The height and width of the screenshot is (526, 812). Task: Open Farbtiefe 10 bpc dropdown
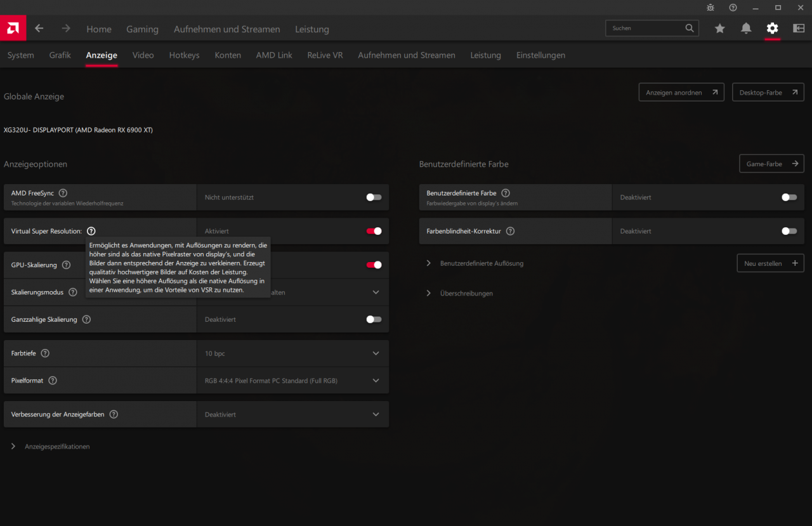[x=292, y=353]
